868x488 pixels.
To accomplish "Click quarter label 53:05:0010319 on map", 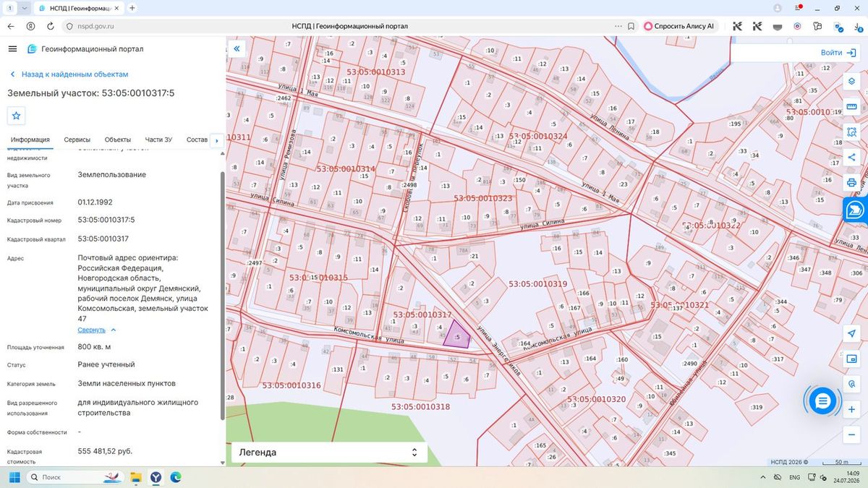I will tap(537, 284).
